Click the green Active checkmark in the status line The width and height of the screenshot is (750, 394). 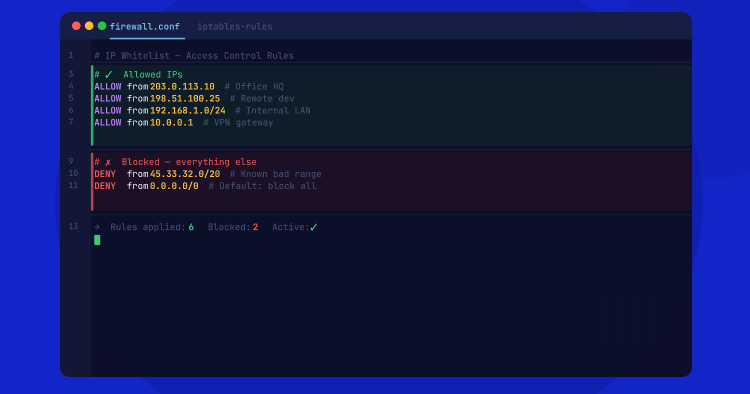click(x=314, y=227)
